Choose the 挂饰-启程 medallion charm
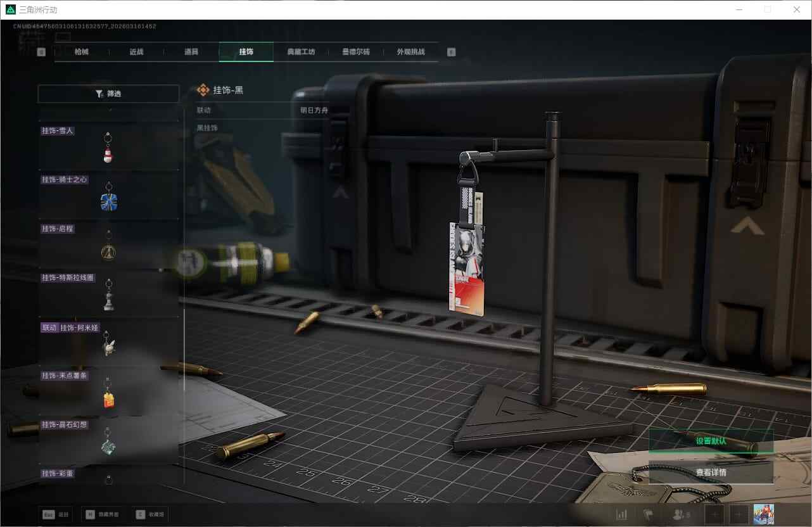 (108, 244)
